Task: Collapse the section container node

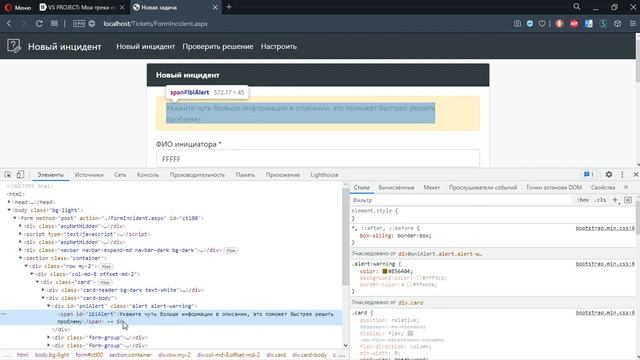Action: click(20, 258)
